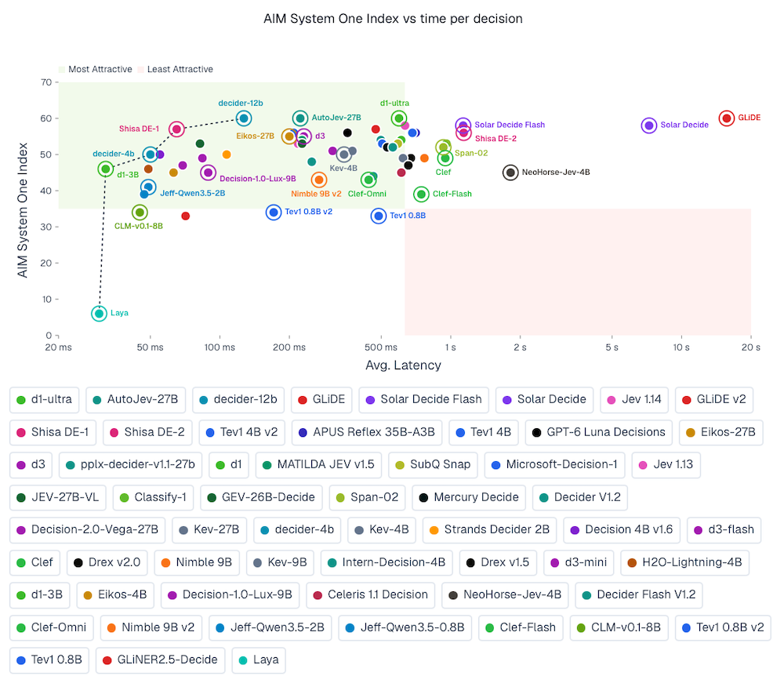Screen dimensions: 784x676
Task: Click the Least Attractive legend label
Action: pyautogui.click(x=180, y=70)
